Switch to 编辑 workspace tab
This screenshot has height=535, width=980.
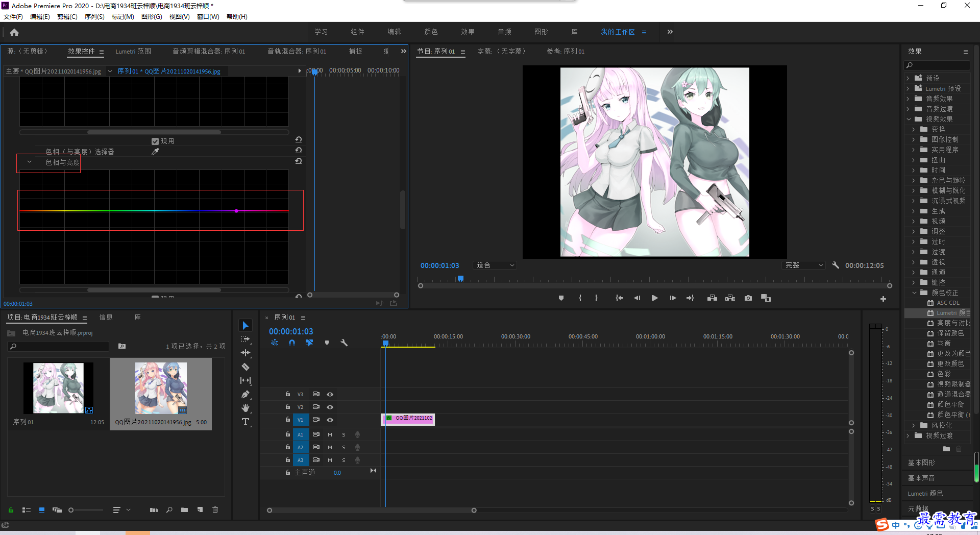click(x=394, y=32)
